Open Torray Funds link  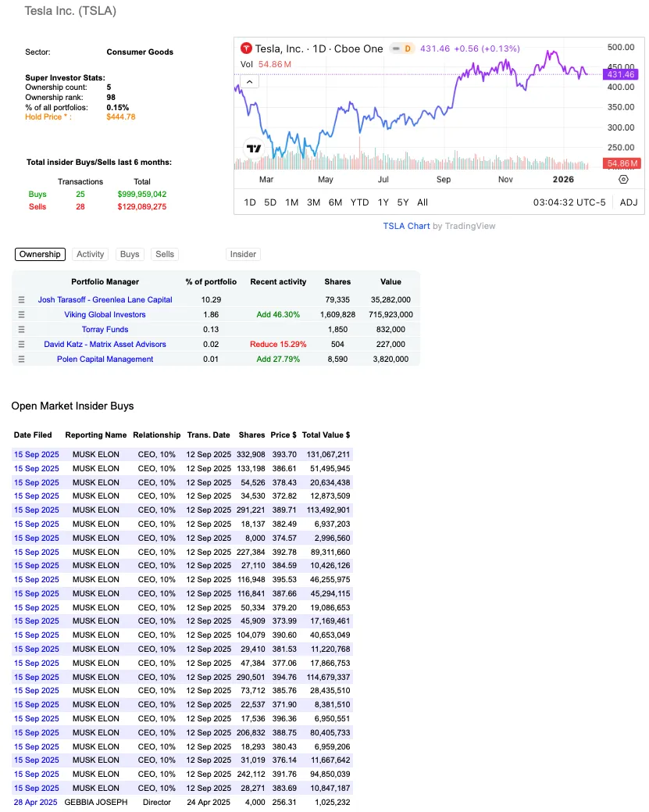coord(105,329)
